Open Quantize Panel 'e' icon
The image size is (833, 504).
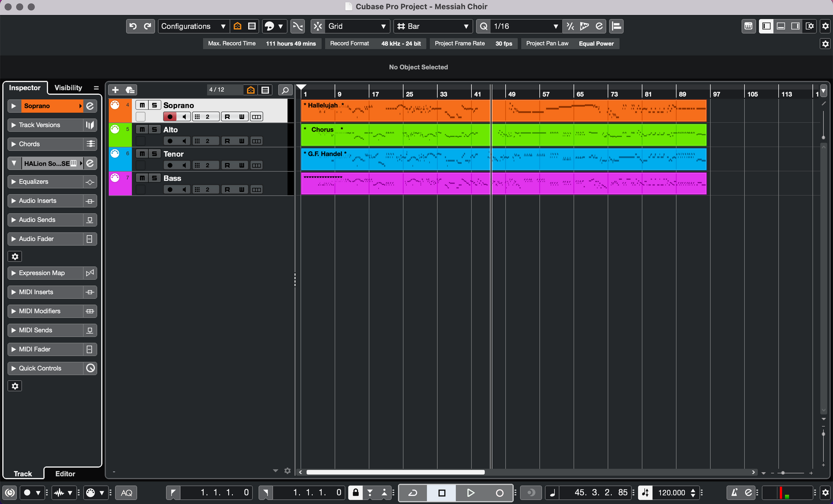pyautogui.click(x=599, y=26)
